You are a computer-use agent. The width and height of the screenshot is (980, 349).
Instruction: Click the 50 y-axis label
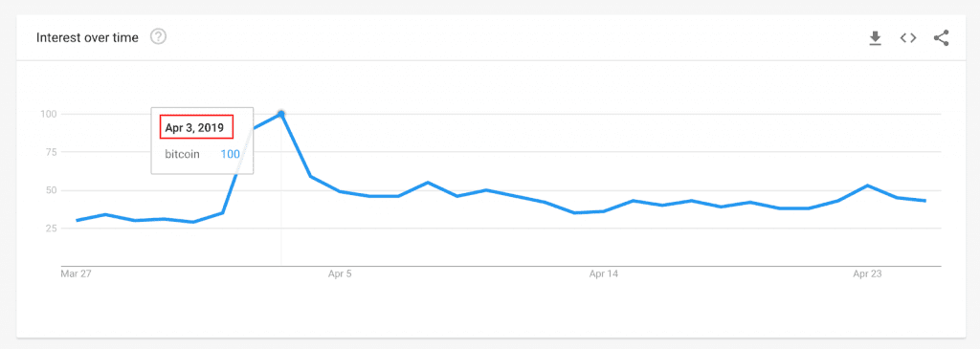[52, 190]
